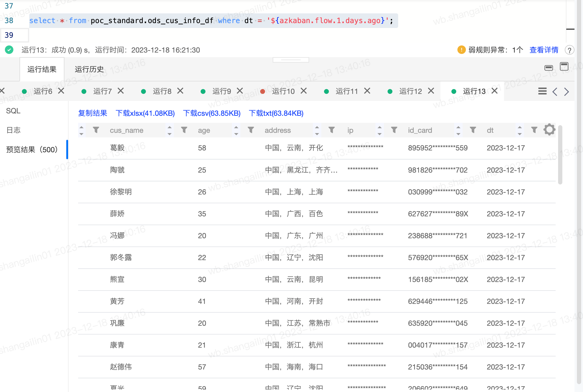Close the 运行11 tab
583x392 pixels.
tap(367, 91)
